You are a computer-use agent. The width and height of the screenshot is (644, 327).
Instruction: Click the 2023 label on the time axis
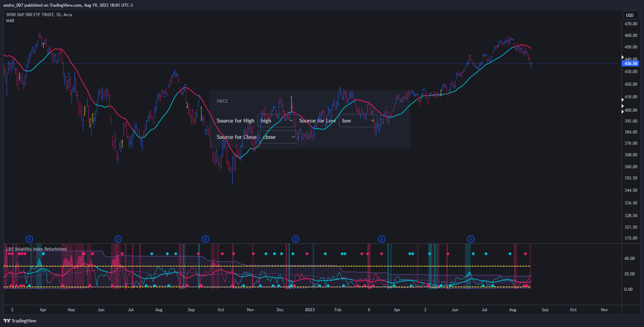coord(310,310)
